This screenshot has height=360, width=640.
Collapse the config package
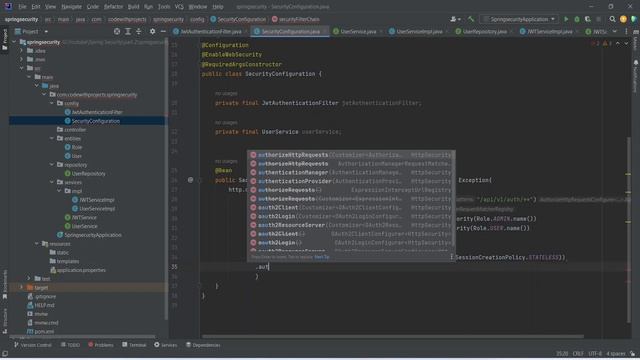(x=52, y=103)
